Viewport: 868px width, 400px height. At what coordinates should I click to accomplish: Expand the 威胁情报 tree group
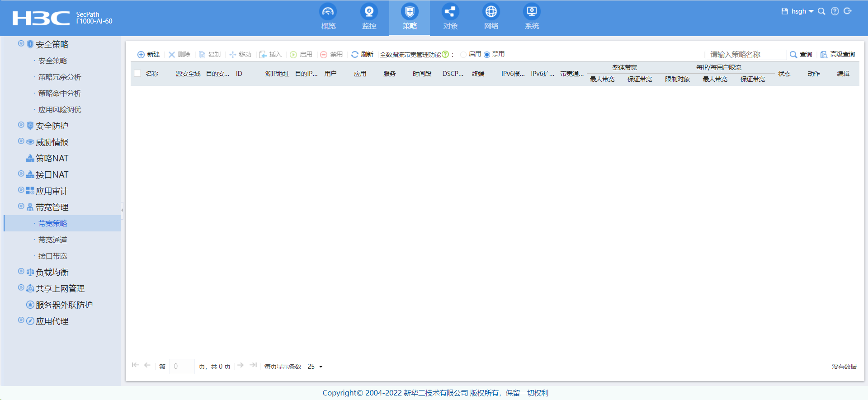click(21, 141)
